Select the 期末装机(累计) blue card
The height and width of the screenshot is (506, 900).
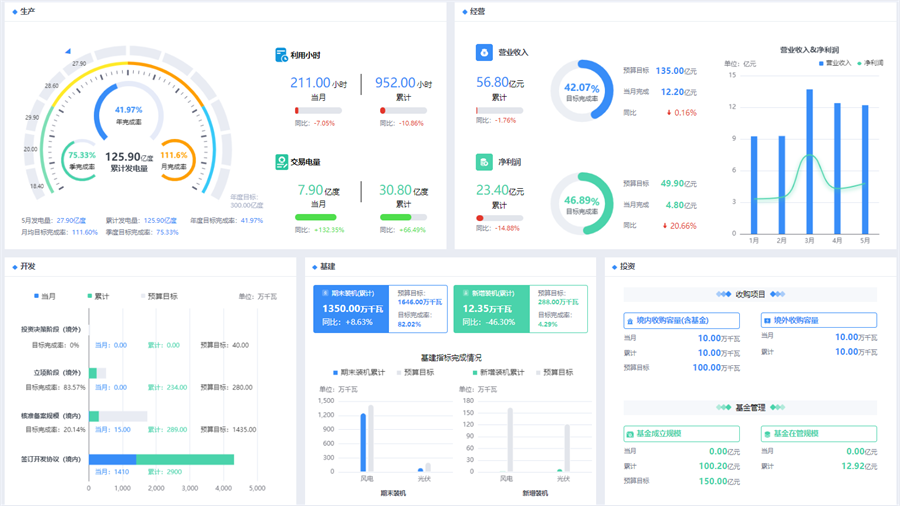tap(347, 309)
